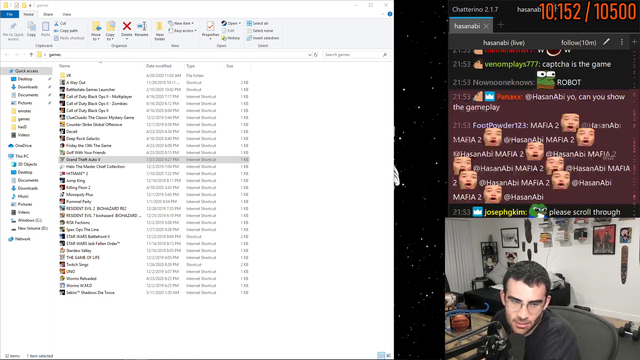Click the Rename ribbon icon
Image resolution: width=640 pixels, height=360 pixels.
[x=142, y=27]
